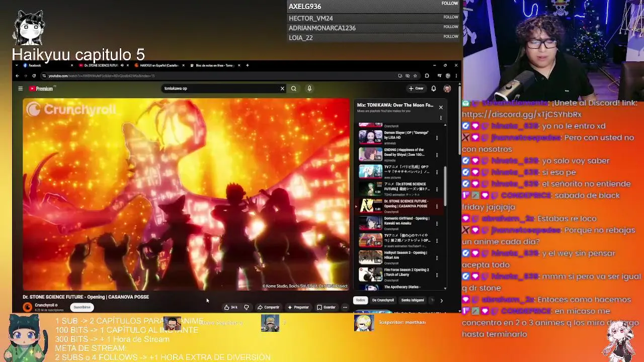The height and width of the screenshot is (362, 644).
Task: Select the Senku Ishigami filter chip
Action: [413, 300]
